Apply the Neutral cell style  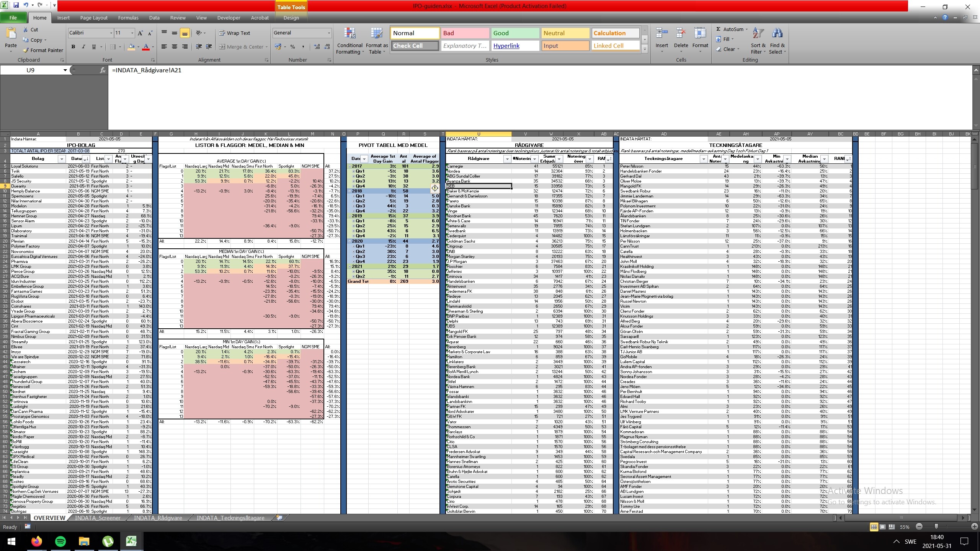tap(565, 33)
